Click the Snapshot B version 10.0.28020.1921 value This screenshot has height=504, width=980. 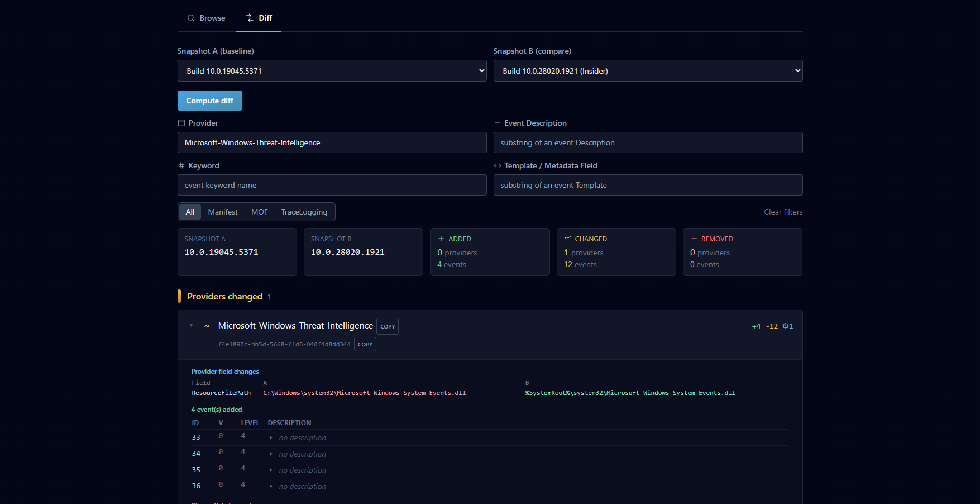(348, 252)
